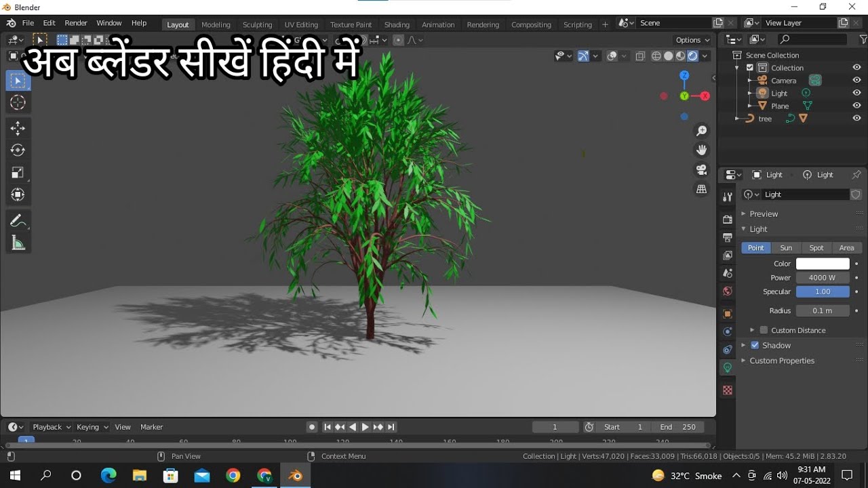Switch to Shading workspace tab
This screenshot has width=868, height=488.
[397, 24]
